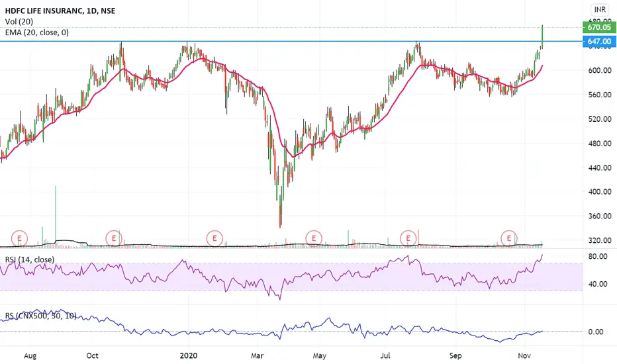617x364 pixels.
Task: Click the 560.00 price axis label
Action: point(600,95)
